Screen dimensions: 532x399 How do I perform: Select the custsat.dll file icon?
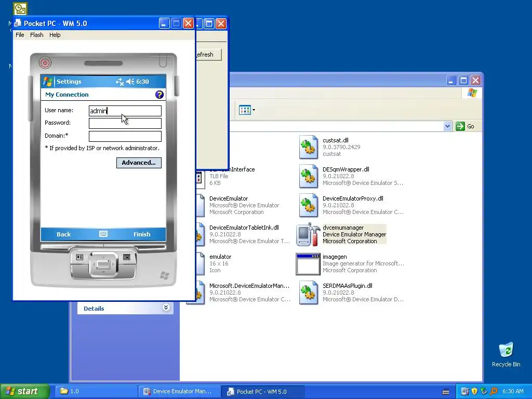(x=309, y=147)
